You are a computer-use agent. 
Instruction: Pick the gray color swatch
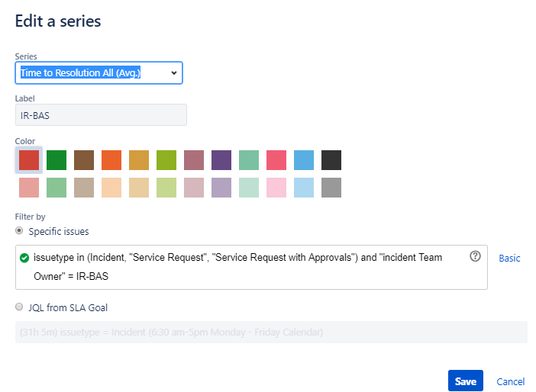tap(331, 188)
